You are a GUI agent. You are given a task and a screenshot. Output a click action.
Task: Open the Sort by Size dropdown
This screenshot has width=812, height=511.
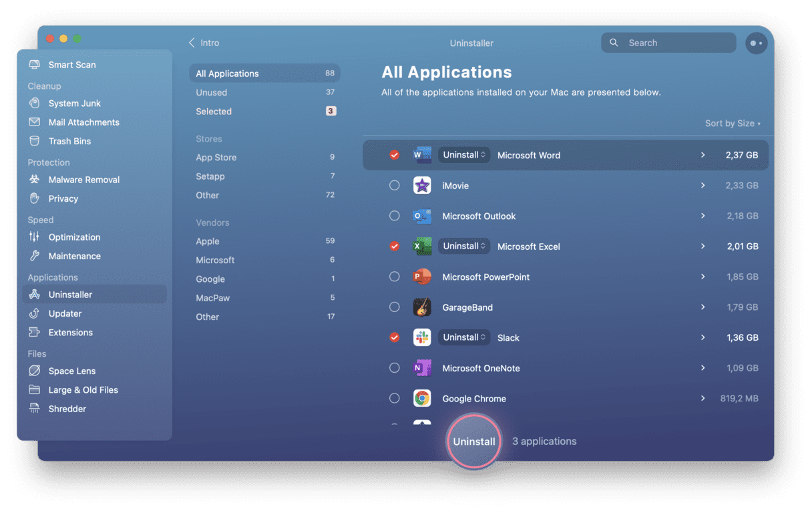(733, 124)
